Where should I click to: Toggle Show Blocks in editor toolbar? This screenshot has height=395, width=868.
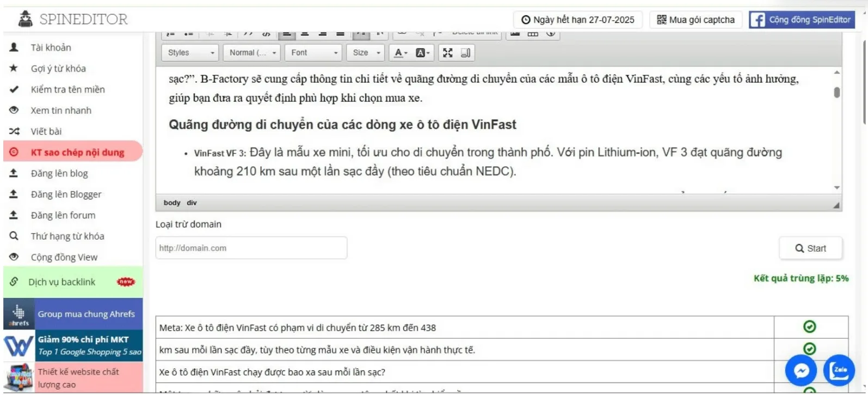[x=465, y=53]
